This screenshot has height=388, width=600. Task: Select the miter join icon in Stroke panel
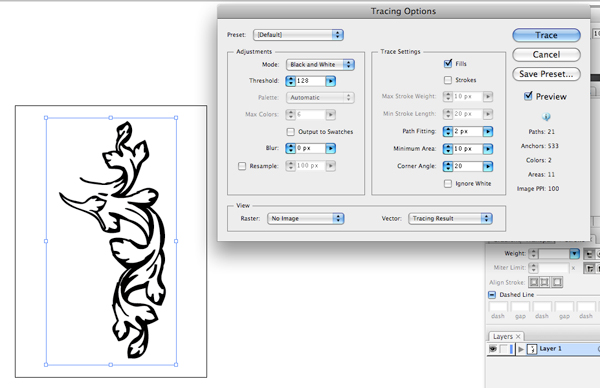coord(589,268)
